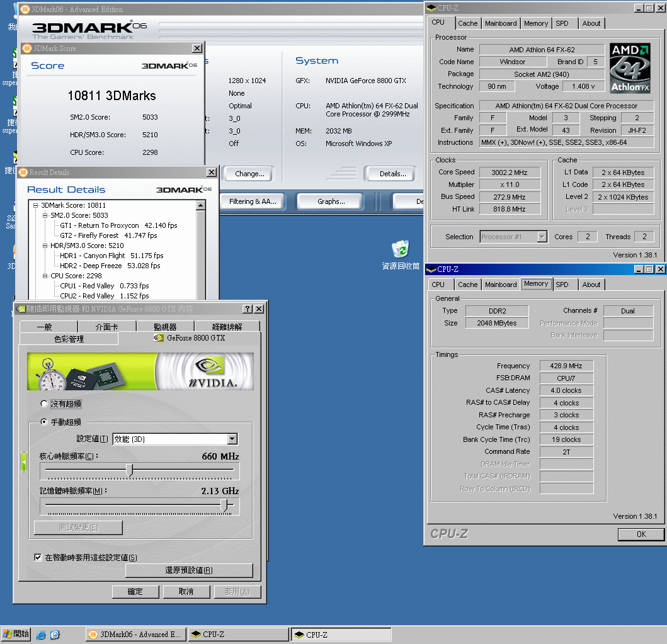The height and width of the screenshot is (644, 667).
Task: Open the performance (3D) settings dropdown
Action: coord(232,439)
